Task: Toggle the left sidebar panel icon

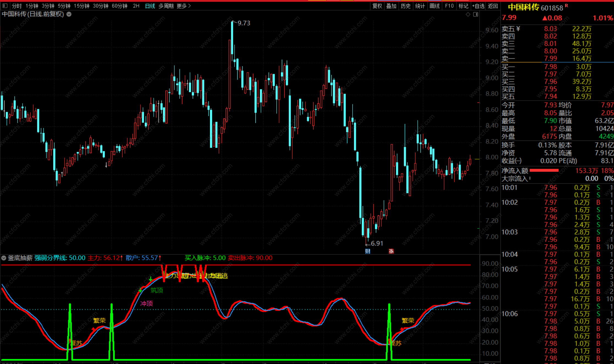Action: 5,6
